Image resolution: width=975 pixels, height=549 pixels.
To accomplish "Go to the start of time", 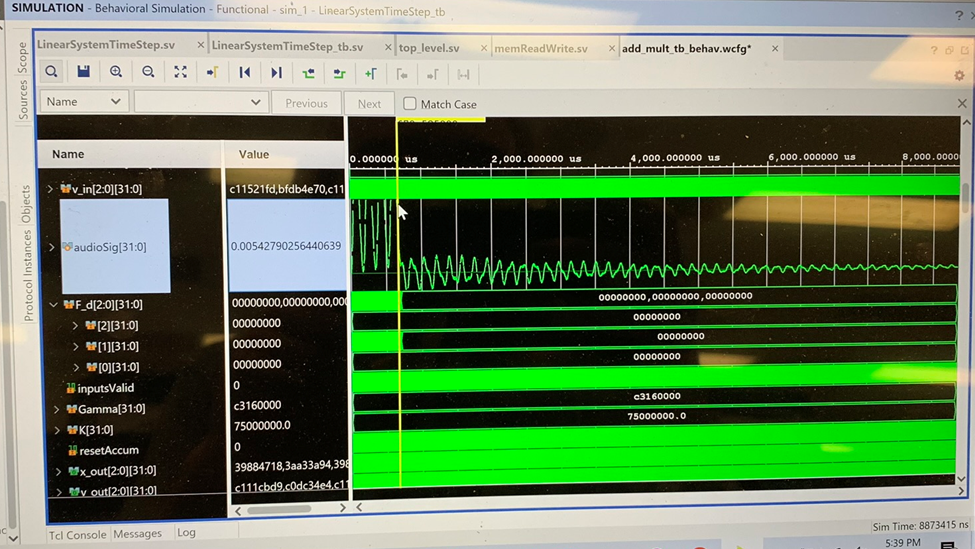I will click(244, 72).
